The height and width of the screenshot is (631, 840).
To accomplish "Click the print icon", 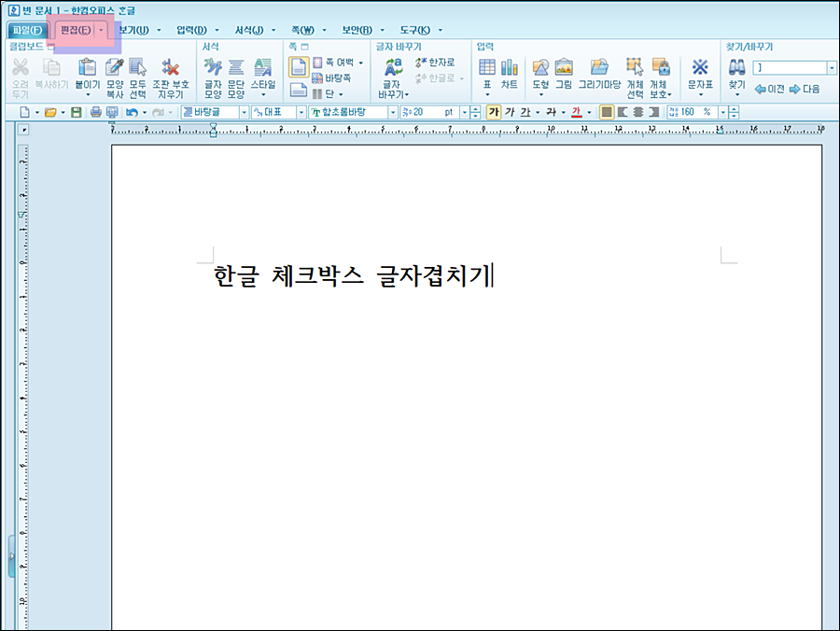I will coord(96,112).
